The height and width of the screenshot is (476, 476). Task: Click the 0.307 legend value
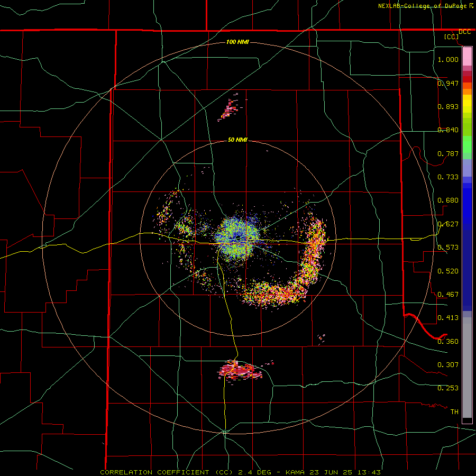(x=448, y=365)
